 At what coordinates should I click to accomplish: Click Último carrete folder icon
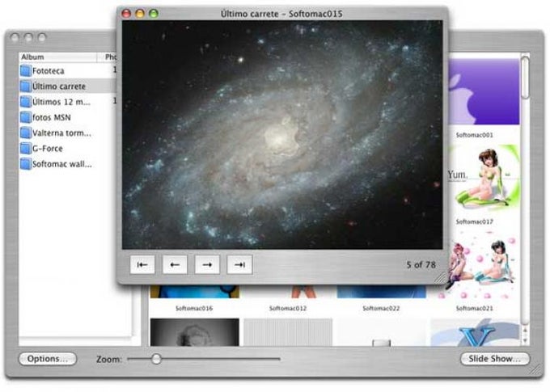coord(26,86)
